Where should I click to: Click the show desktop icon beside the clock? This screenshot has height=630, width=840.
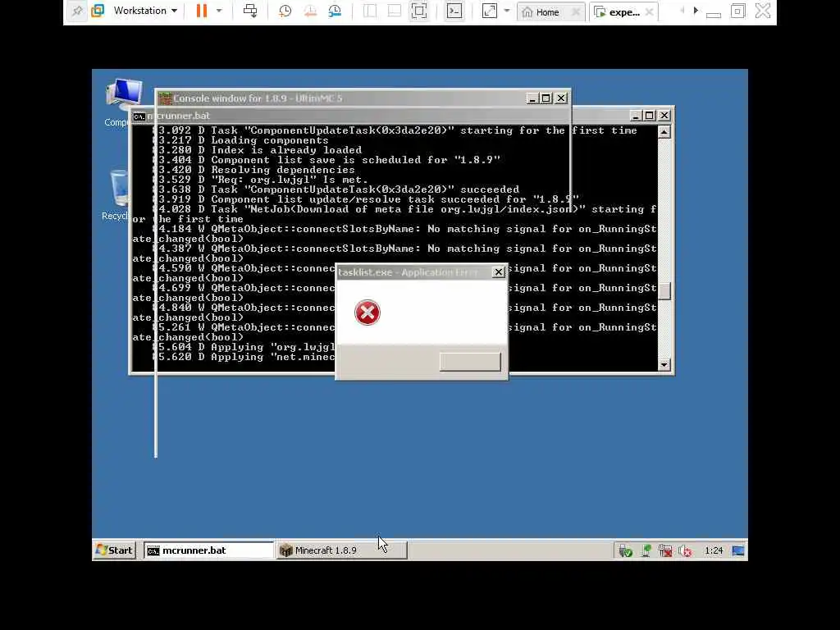point(737,550)
